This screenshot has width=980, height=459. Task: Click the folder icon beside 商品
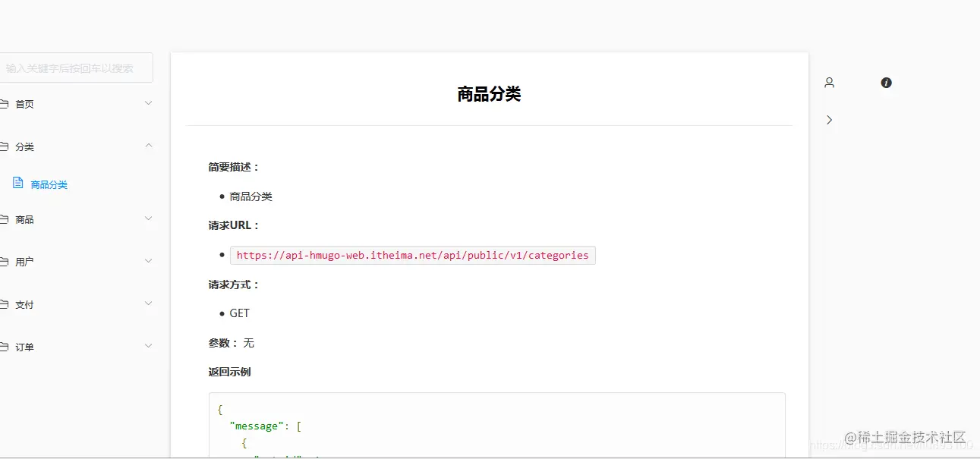tap(4, 219)
